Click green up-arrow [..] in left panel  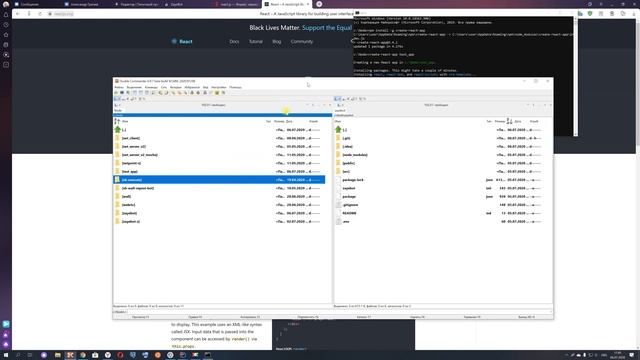(118, 129)
